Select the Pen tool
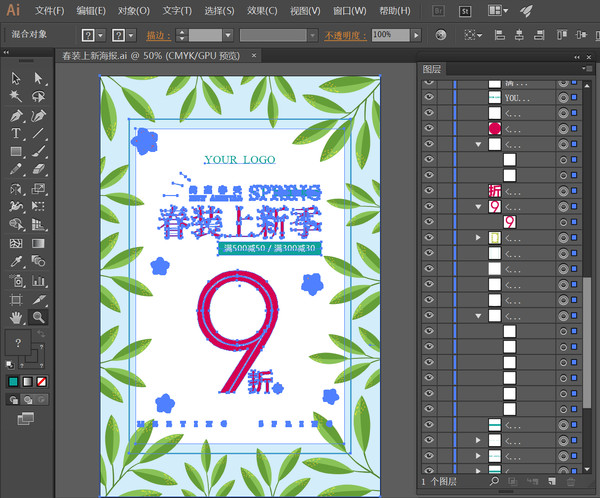Viewport: 600px width, 498px height. [x=16, y=115]
